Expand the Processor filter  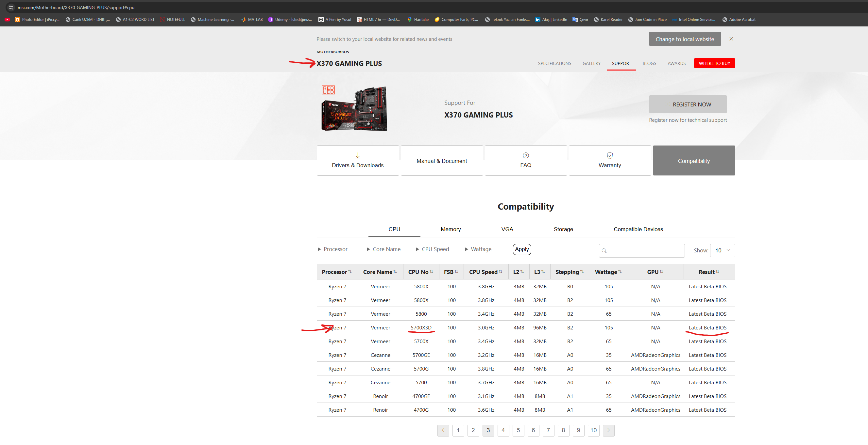(x=332, y=249)
